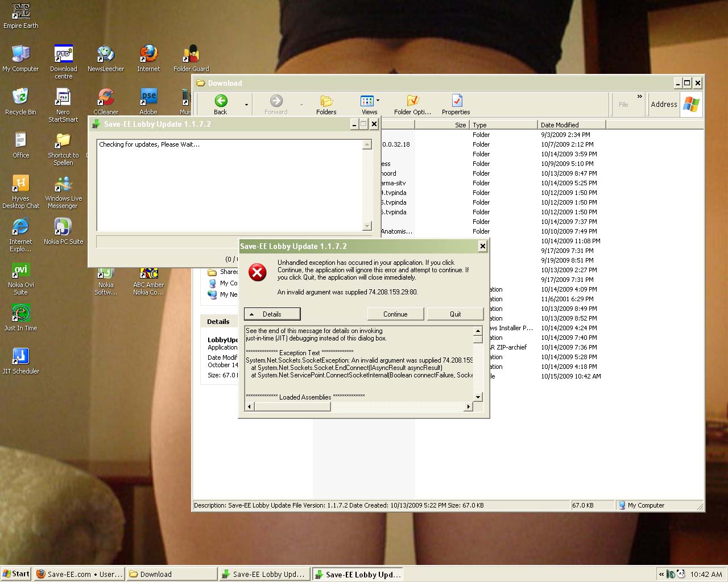Sort files by Type column header
728x582 pixels.
coord(503,125)
